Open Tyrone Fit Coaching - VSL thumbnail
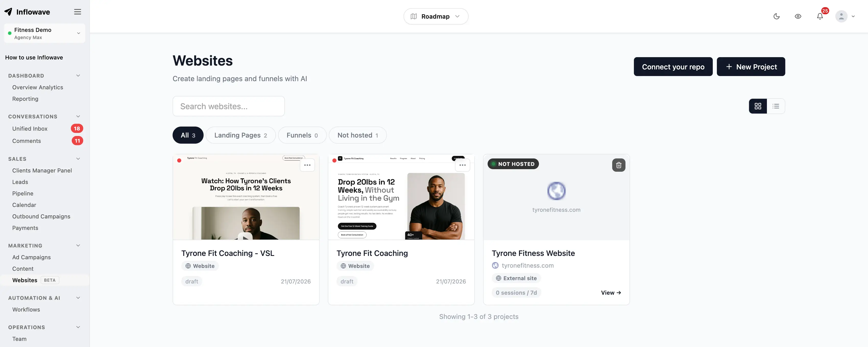The height and width of the screenshot is (347, 868). 246,197
